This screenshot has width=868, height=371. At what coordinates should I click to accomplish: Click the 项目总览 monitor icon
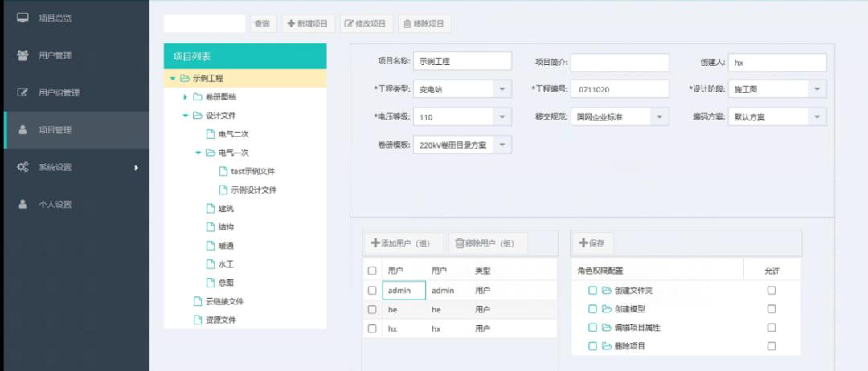pos(23,18)
